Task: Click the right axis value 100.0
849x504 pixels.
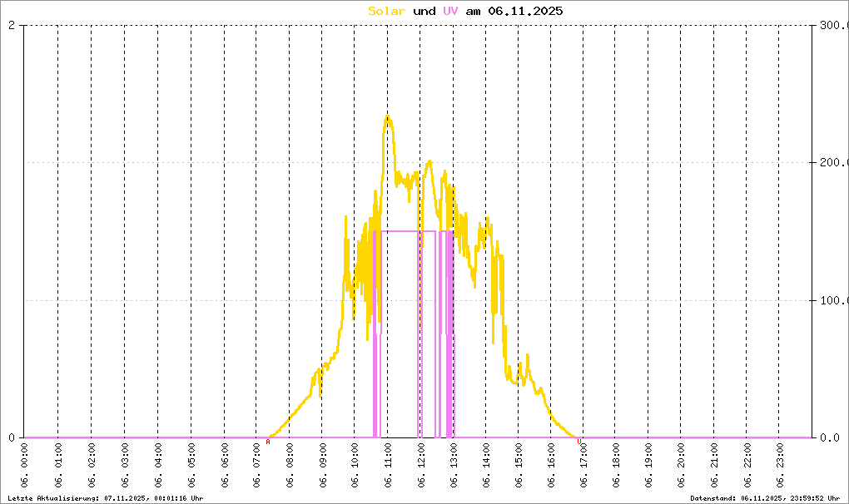Action: 831,300
